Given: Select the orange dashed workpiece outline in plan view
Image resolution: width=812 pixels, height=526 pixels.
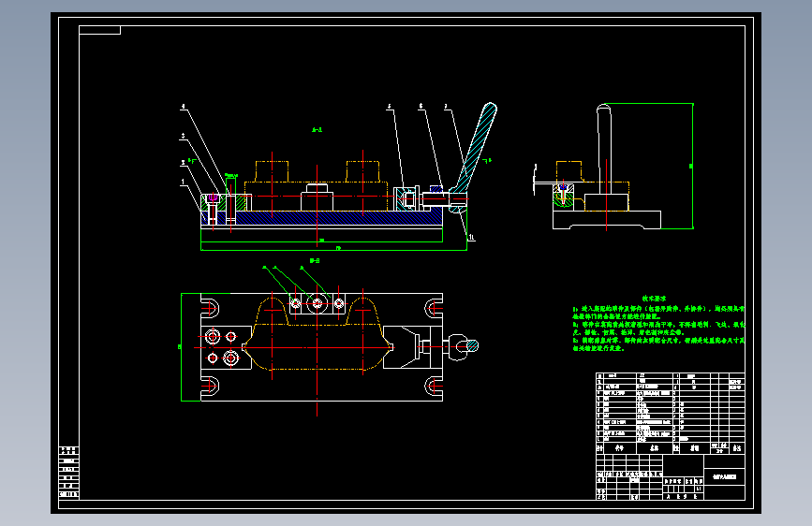Looking at the screenshot, I should tap(317, 333).
